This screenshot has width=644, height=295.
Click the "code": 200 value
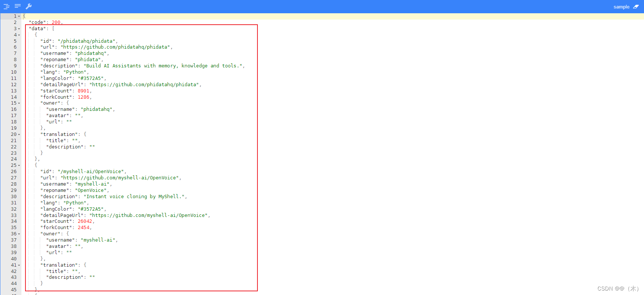pos(56,22)
